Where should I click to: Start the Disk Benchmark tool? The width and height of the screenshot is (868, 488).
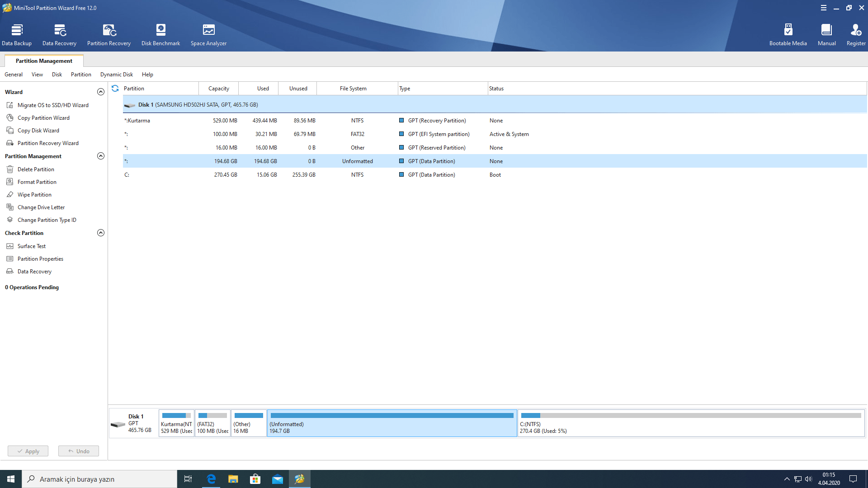pos(160,34)
